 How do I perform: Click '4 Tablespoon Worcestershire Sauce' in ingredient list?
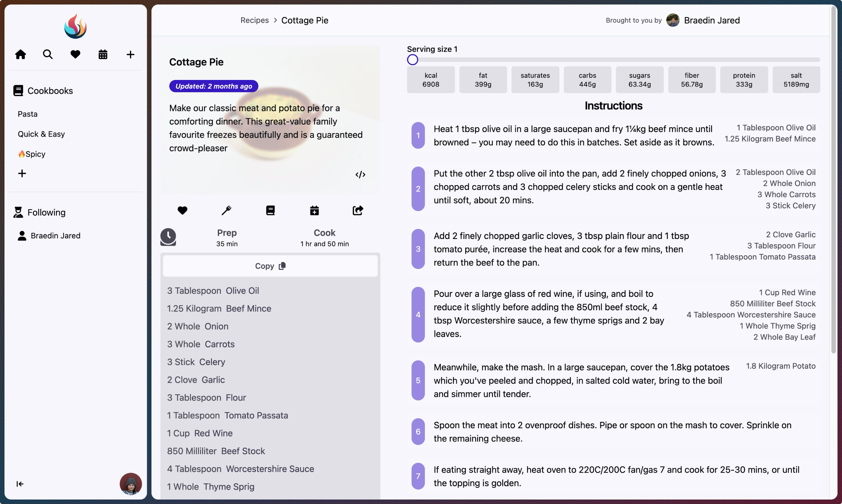241,469
